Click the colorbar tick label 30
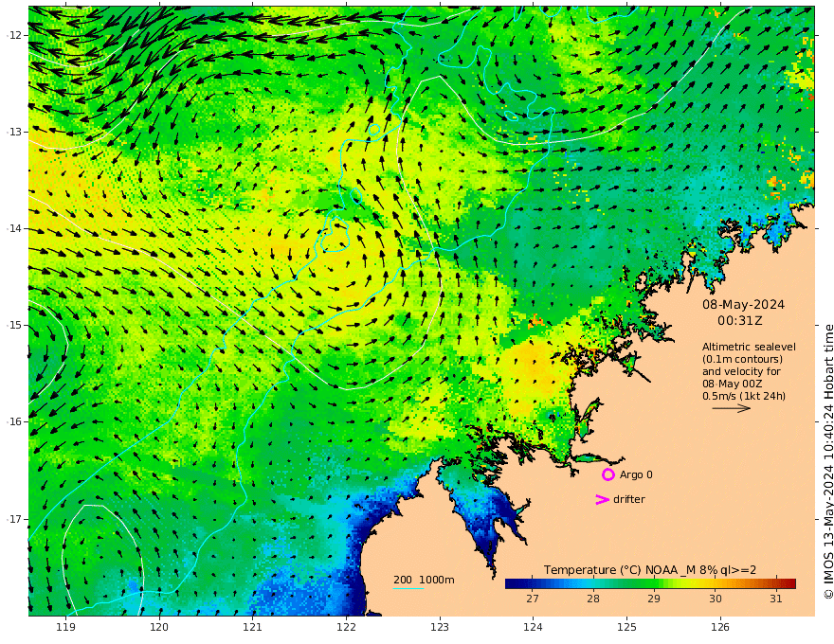834x644 pixels. [716, 599]
